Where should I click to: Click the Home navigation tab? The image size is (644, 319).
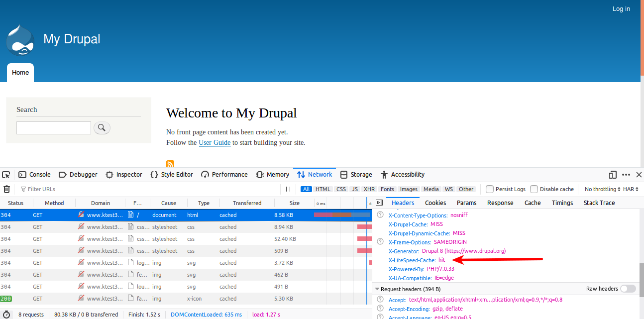(20, 73)
